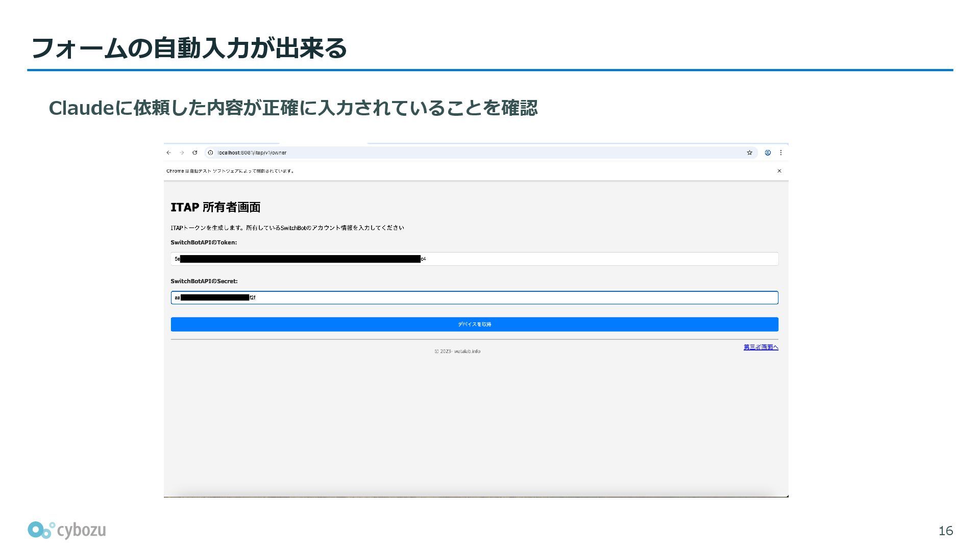980x551 pixels.
Task: Click the browser forward arrow
Action: tap(182, 153)
